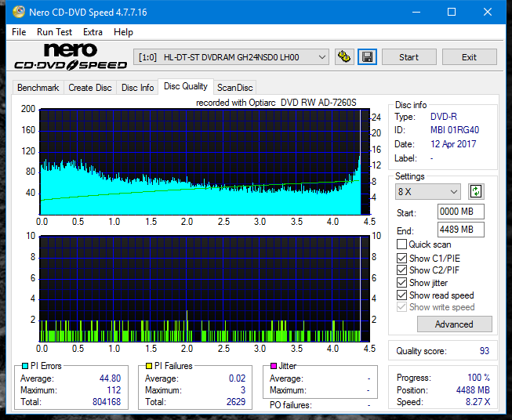This screenshot has width=512, height=420.
Task: Open the Help menu
Action: tap(123, 32)
